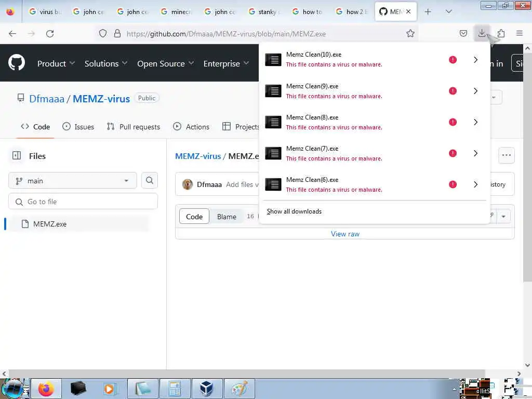
Task: Select the Memz Clean(10).exe download entry
Action: pyautogui.click(x=363, y=60)
